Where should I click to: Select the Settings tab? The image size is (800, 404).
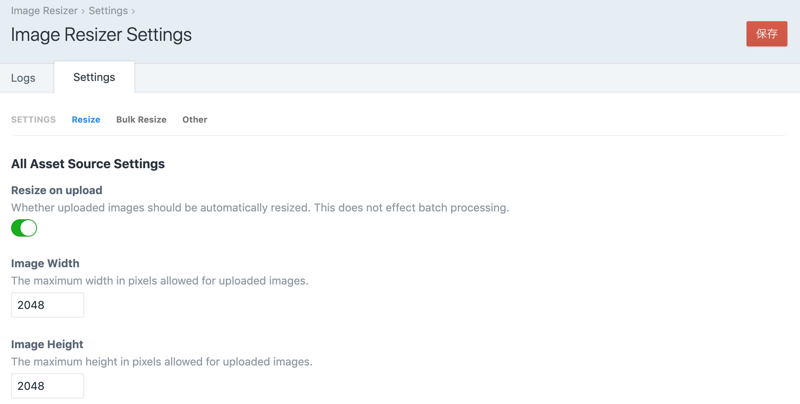(x=94, y=78)
